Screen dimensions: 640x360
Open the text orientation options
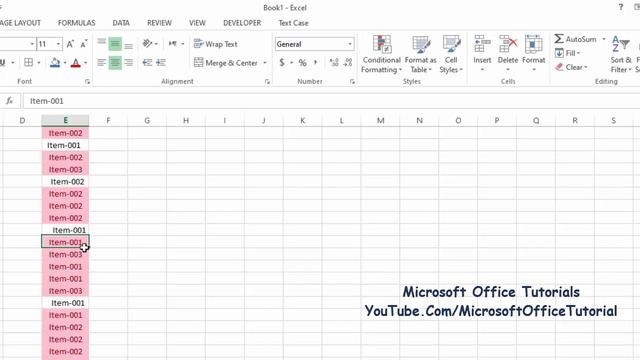point(150,44)
